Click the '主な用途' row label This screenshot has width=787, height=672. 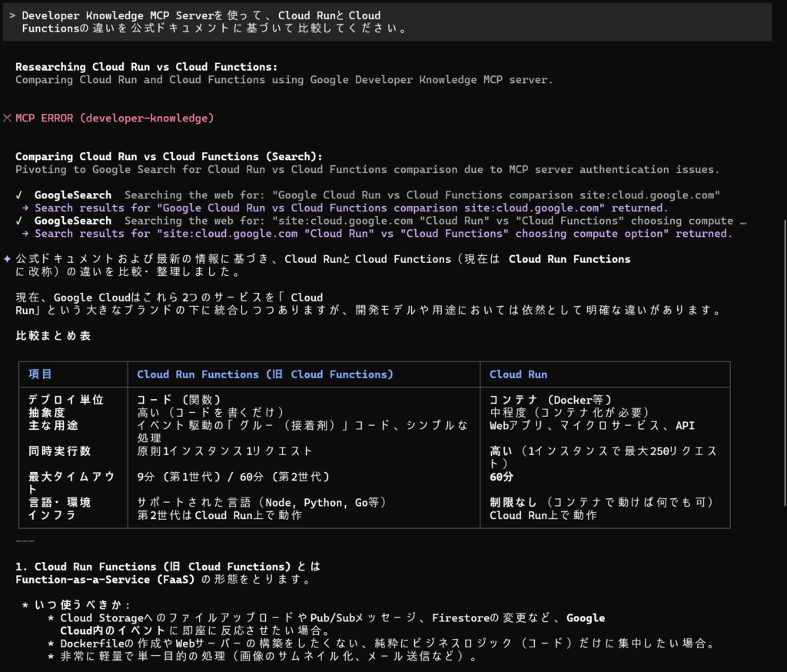(x=53, y=425)
